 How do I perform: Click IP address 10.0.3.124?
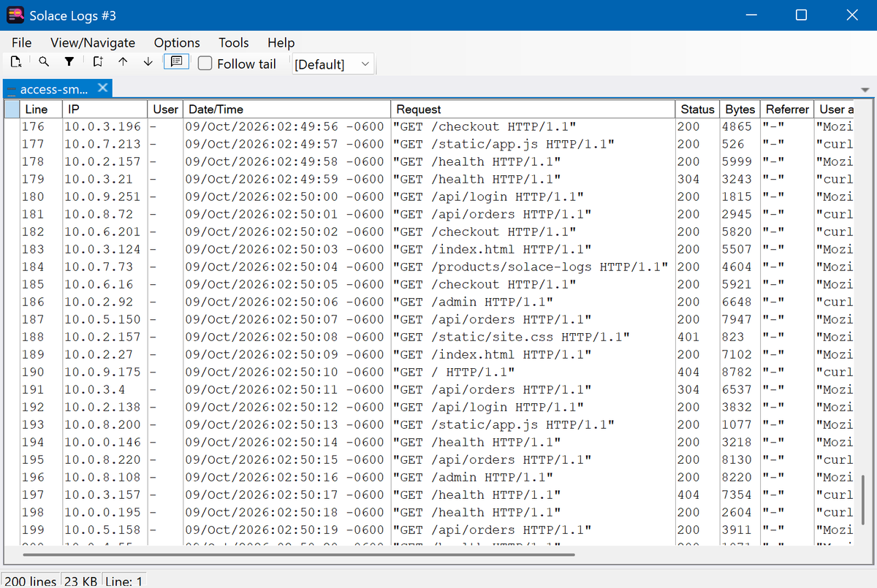pyautogui.click(x=103, y=249)
